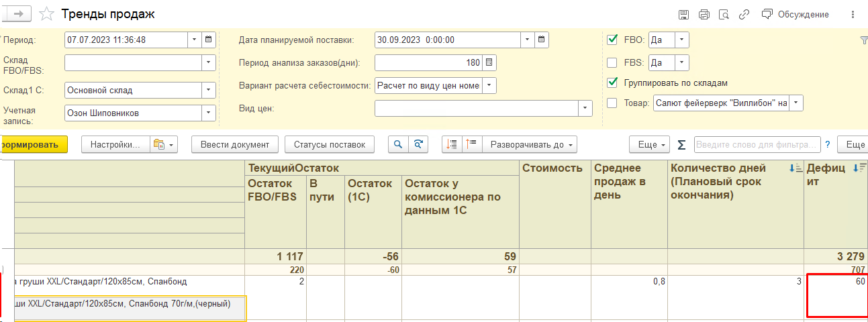Click the sigma sum icon
Image resolution: width=868 pixels, height=322 pixels.
(681, 144)
